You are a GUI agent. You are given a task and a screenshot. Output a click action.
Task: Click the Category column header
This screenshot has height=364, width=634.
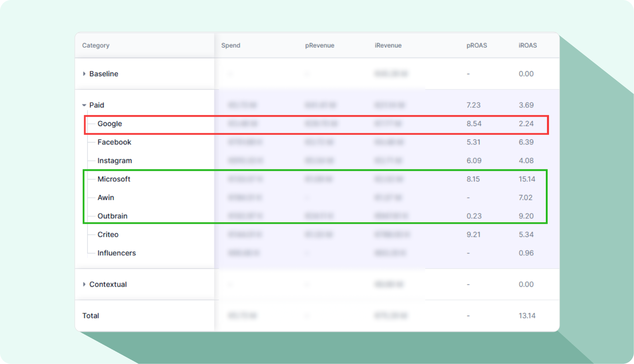(x=96, y=46)
